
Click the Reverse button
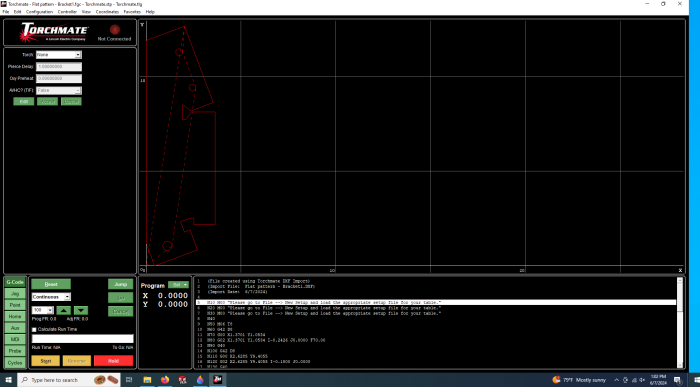coord(77,361)
